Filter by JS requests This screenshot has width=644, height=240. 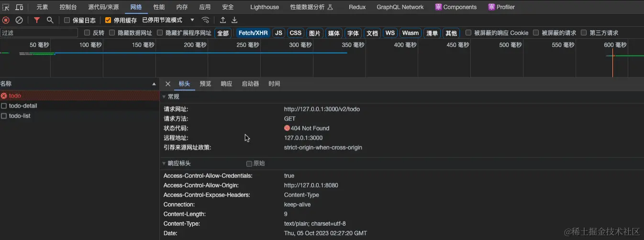click(x=278, y=33)
